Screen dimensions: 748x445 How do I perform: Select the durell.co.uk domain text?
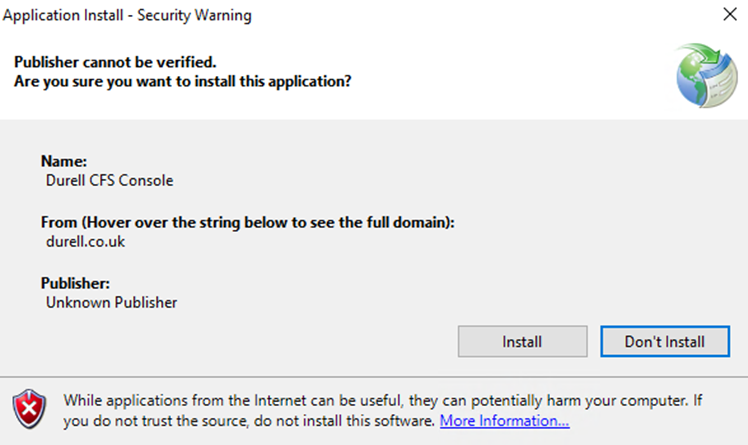tap(85, 242)
